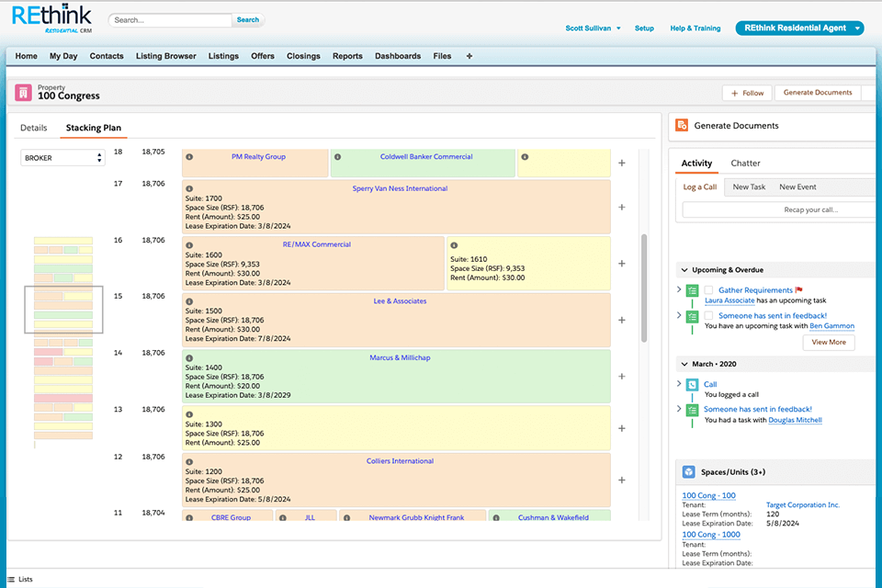Screen dimensions: 882x588
Task: Click plus icon on floor 17 row
Action: coord(621,207)
